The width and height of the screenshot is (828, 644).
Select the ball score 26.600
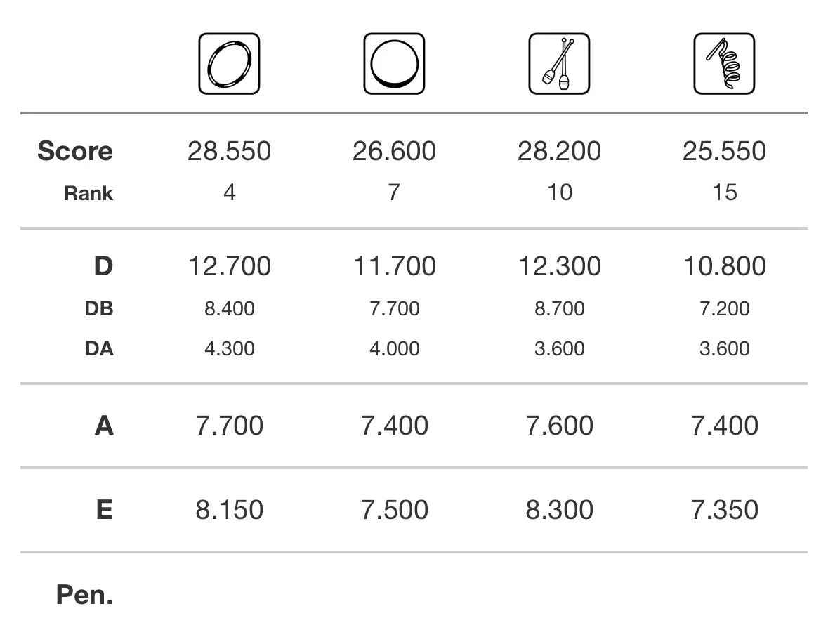(x=394, y=151)
